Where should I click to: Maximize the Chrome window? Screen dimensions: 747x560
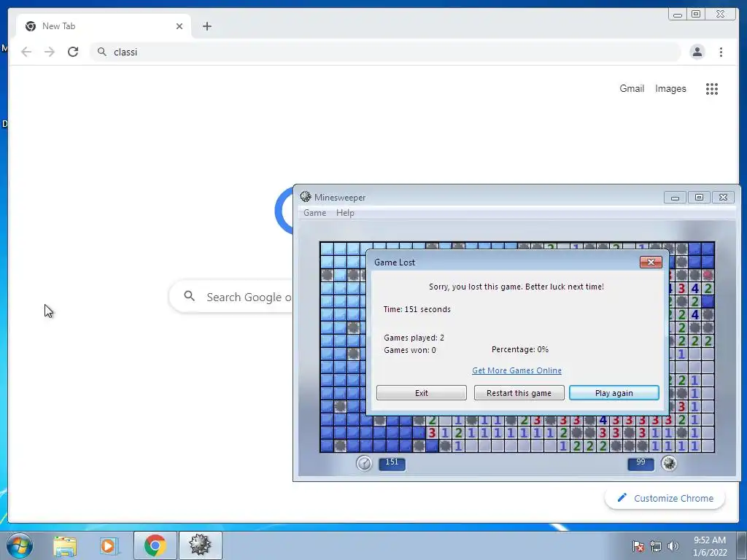tap(695, 15)
